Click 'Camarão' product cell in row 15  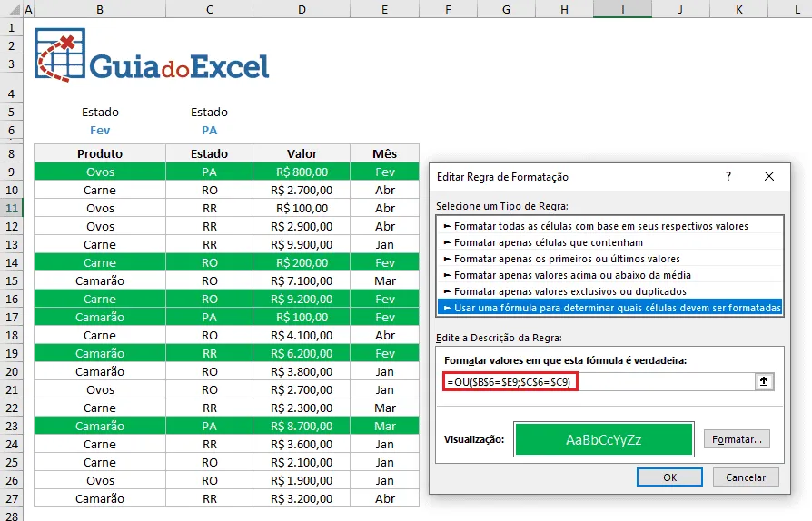click(x=100, y=281)
